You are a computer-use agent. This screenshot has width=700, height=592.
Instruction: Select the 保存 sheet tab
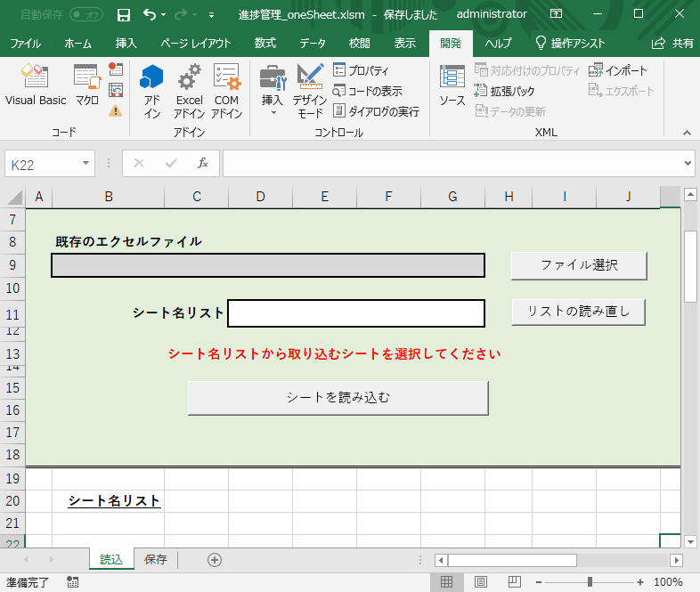click(x=156, y=559)
